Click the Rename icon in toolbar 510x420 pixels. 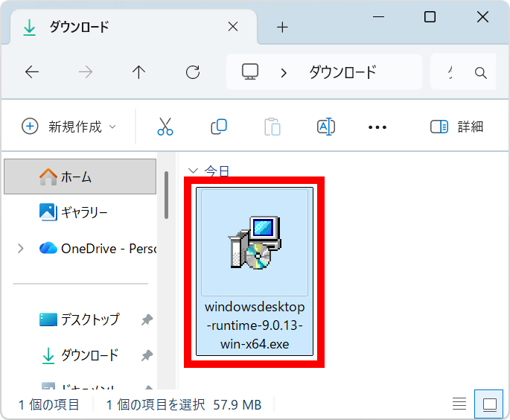325,127
